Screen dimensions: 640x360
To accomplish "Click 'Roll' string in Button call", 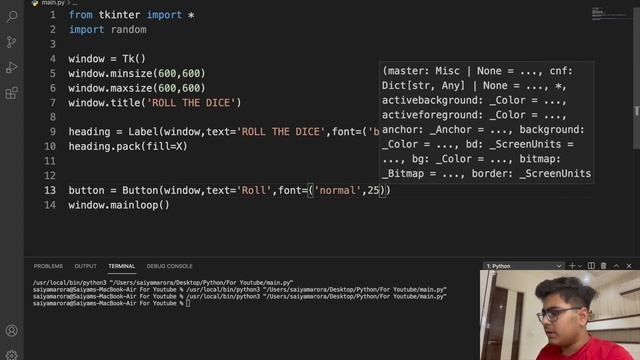I will [x=253, y=191].
